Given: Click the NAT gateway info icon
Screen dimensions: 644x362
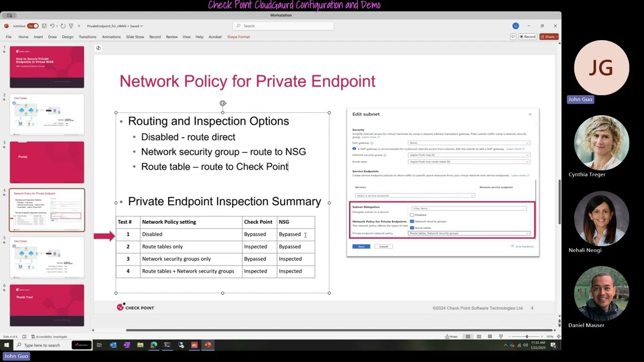Looking at the screenshot, I should click(372, 143).
